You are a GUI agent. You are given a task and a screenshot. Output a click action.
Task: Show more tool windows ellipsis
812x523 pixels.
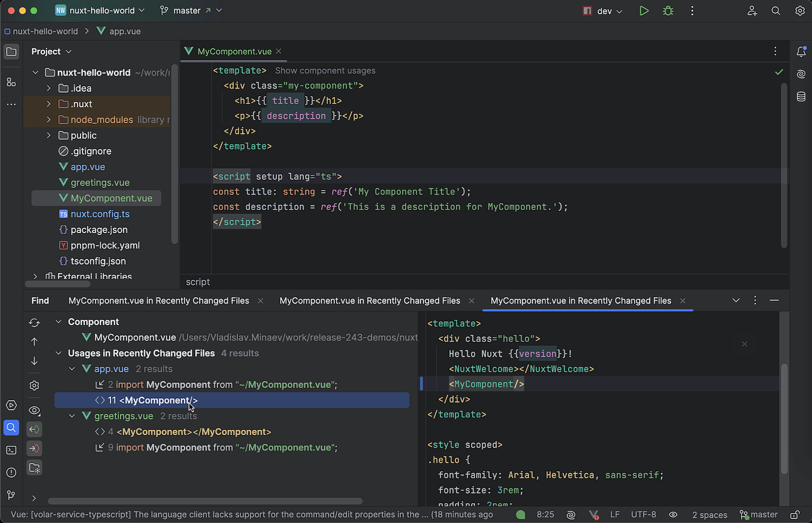[x=11, y=104]
